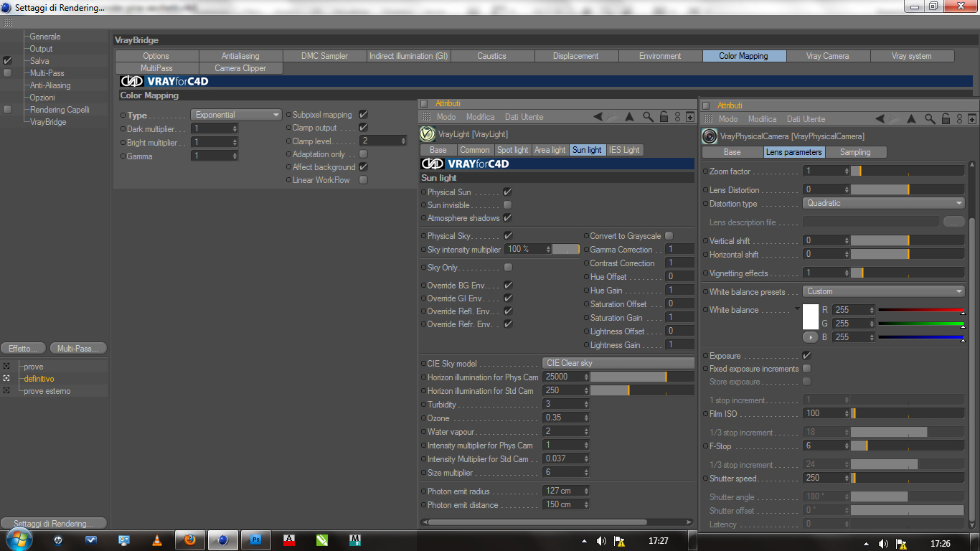980x551 pixels.
Task: Click the Multi-Pass... button
Action: tap(78, 349)
